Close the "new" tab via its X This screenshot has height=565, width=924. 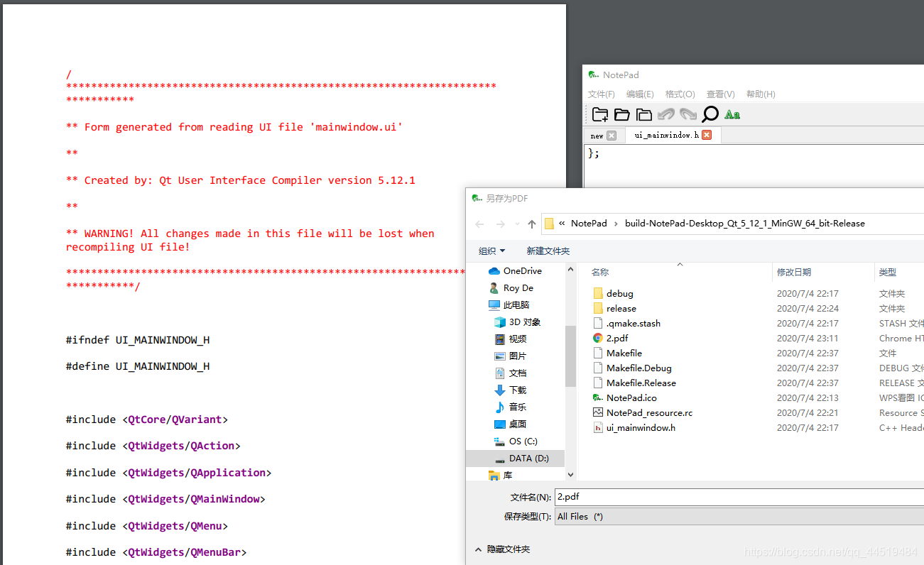coord(612,136)
